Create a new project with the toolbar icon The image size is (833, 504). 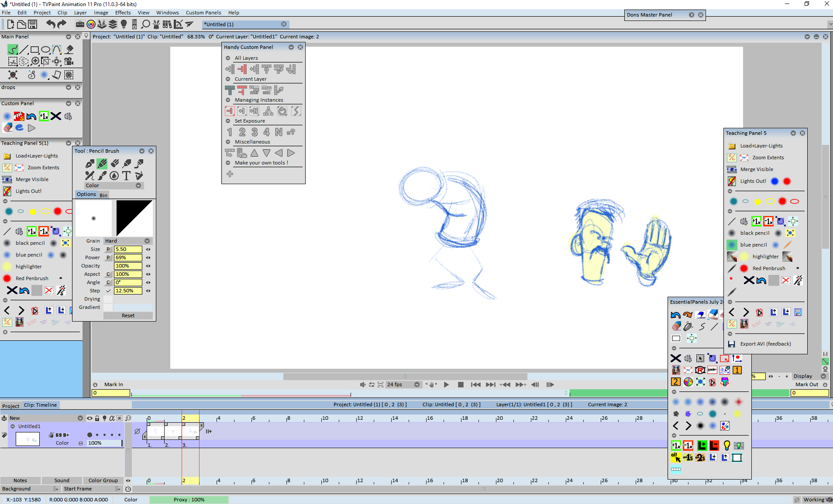pos(10,24)
